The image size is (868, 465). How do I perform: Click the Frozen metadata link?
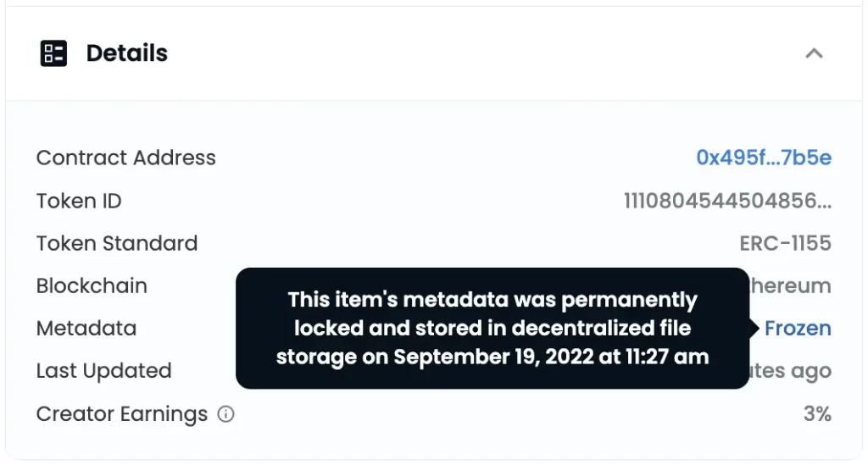click(798, 329)
